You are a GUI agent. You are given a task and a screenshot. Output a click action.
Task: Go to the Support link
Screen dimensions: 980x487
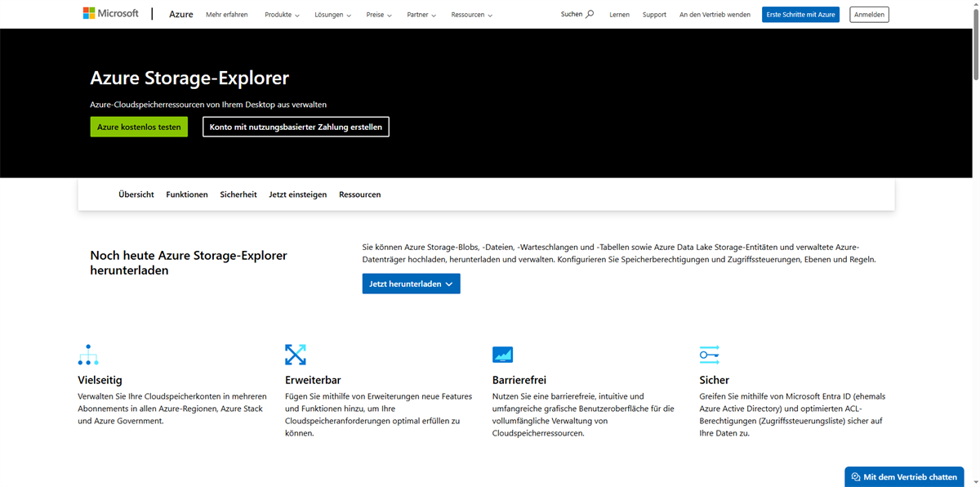click(x=654, y=15)
